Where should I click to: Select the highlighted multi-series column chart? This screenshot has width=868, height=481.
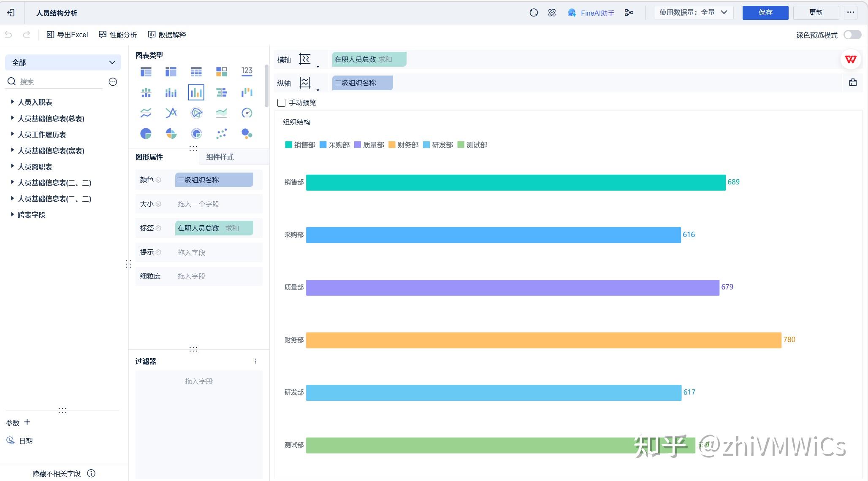(196, 92)
